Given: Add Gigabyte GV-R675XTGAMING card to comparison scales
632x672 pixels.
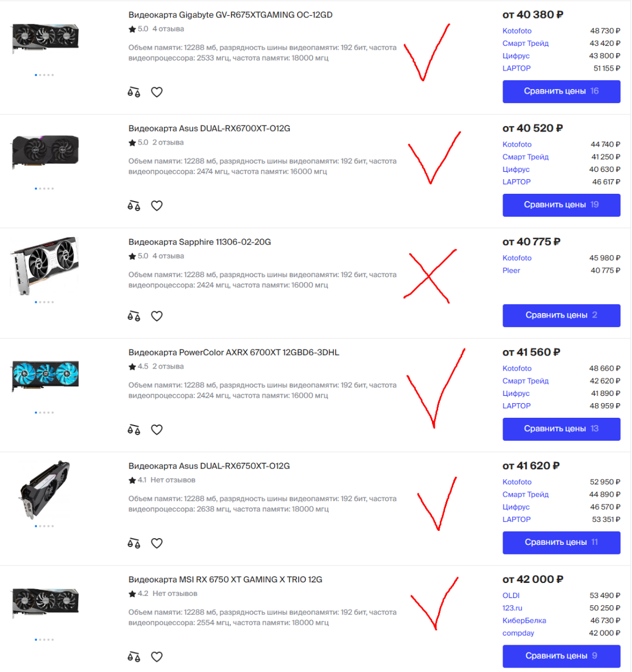Looking at the screenshot, I should pyautogui.click(x=134, y=92).
